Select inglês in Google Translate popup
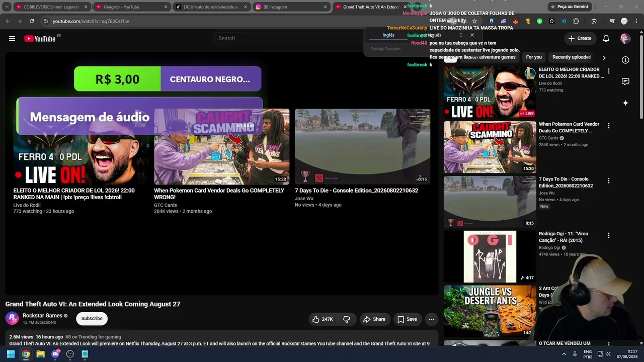 pos(388,35)
